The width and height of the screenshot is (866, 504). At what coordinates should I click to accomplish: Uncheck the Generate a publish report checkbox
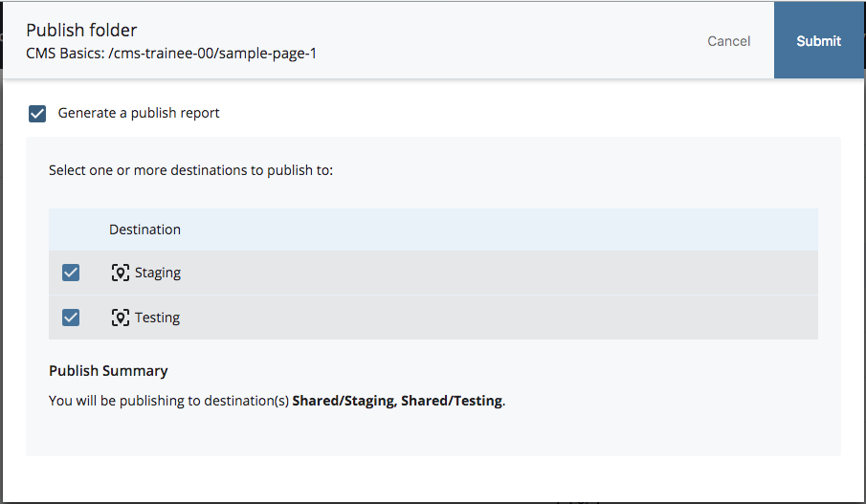37,114
